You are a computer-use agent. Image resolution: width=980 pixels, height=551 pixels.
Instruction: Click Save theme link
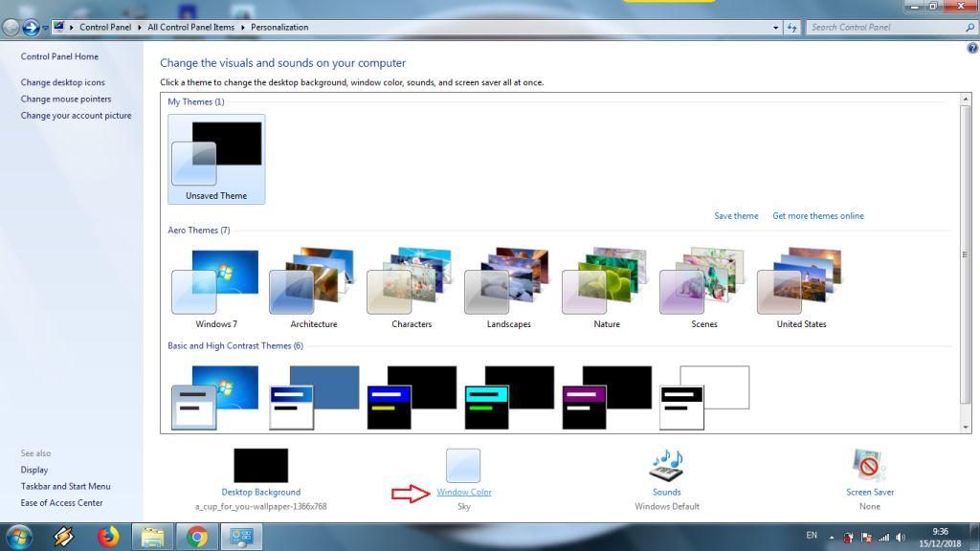pos(736,216)
